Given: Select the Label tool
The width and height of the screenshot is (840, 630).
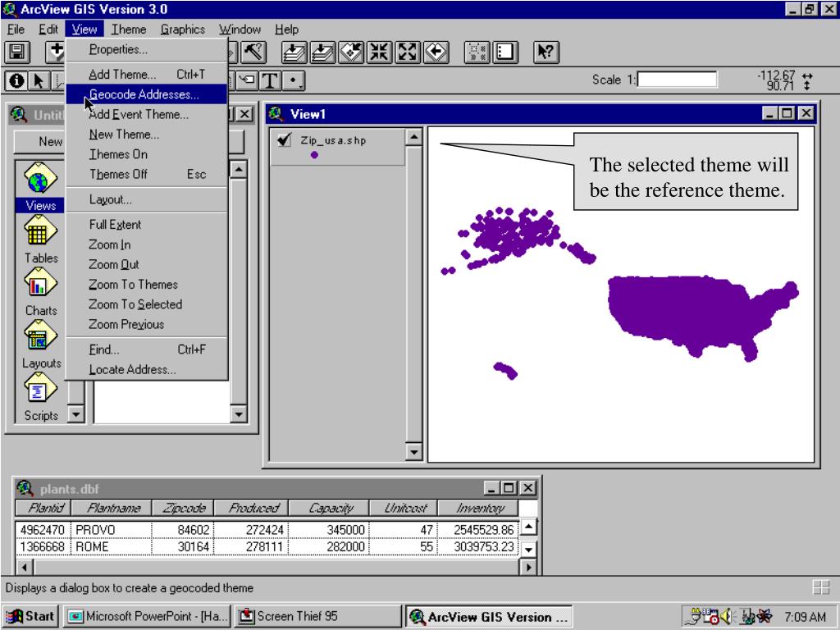Looking at the screenshot, I should (247, 81).
